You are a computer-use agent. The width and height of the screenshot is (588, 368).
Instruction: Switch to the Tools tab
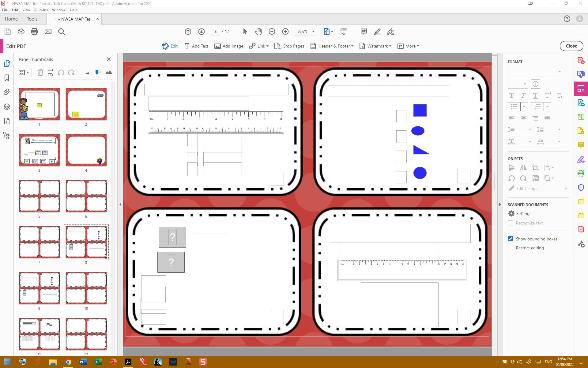tap(32, 19)
